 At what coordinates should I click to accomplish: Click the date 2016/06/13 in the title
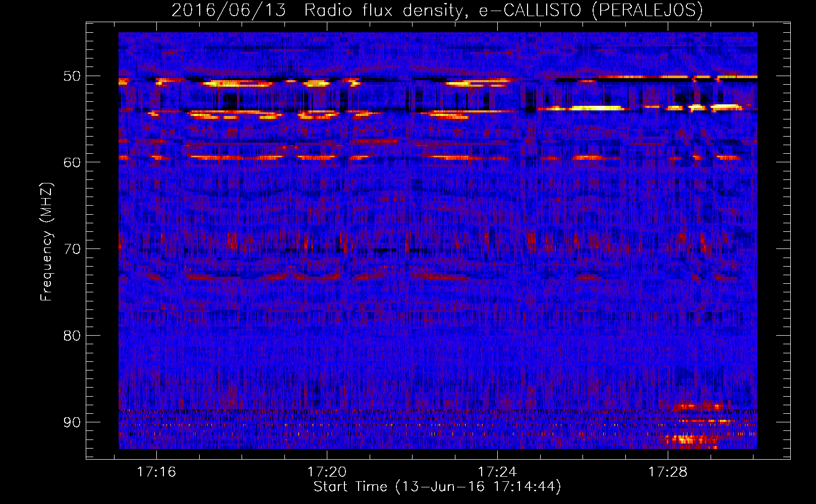[x=228, y=10]
